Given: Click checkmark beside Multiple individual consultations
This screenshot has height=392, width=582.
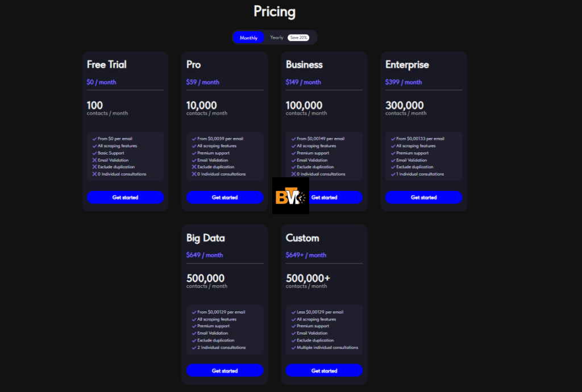Looking at the screenshot, I should (293, 348).
